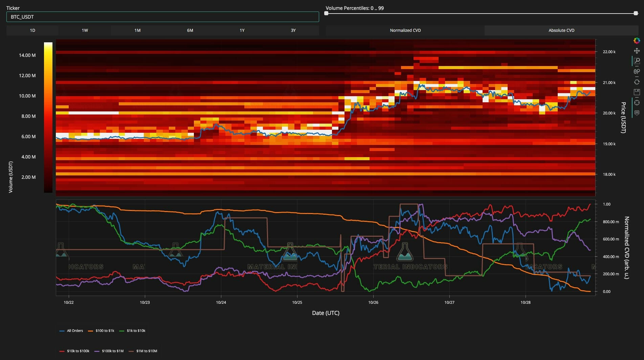
Task: Click the BTC_USDT ticker input field
Action: pos(162,17)
